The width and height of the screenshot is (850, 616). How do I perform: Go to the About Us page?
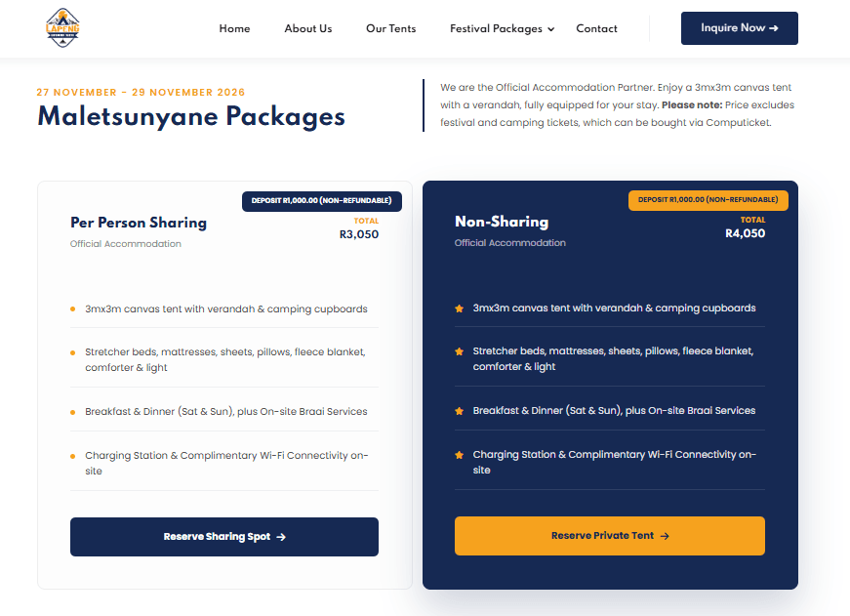point(308,28)
